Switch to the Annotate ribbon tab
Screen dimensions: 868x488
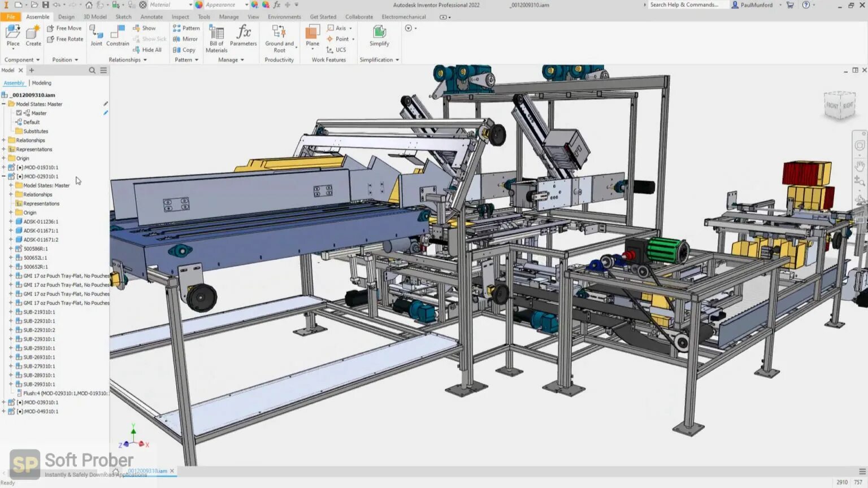[x=151, y=17]
